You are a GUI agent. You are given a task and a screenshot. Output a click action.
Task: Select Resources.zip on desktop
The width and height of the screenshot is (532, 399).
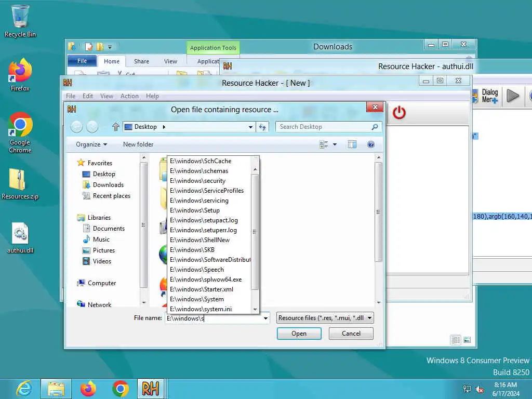pyautogui.click(x=20, y=184)
